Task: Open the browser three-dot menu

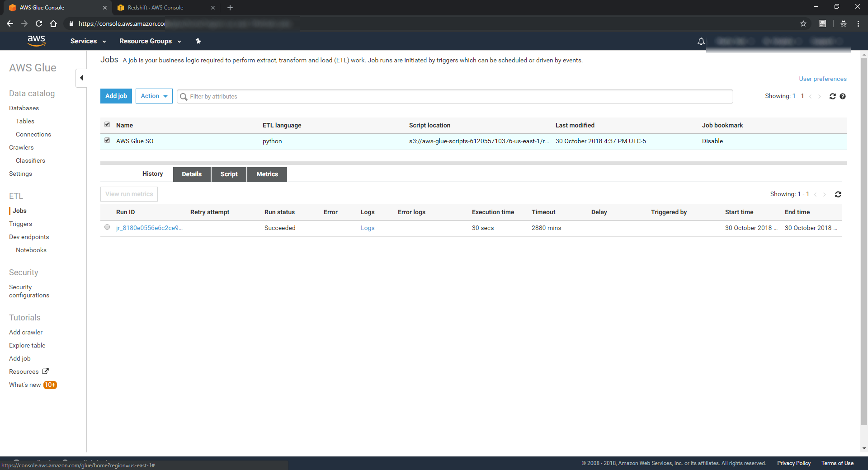Action: [858, 23]
